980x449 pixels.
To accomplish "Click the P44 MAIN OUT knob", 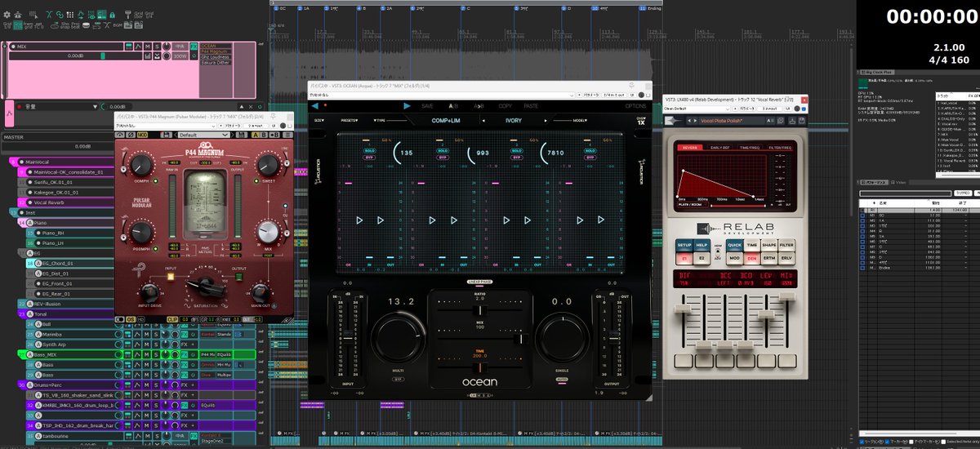I will [261, 291].
